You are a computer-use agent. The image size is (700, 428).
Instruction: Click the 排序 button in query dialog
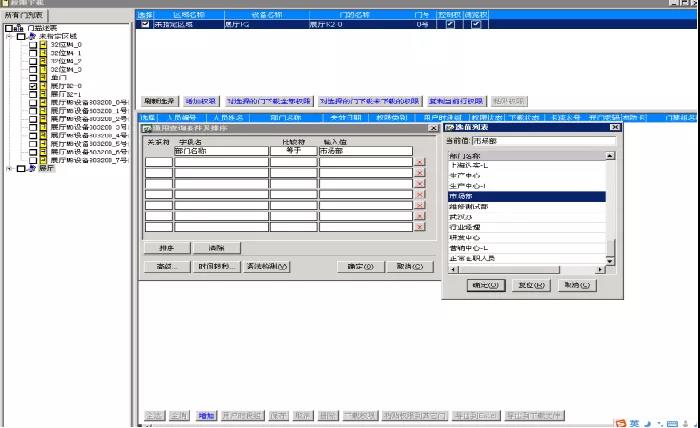coord(166,247)
